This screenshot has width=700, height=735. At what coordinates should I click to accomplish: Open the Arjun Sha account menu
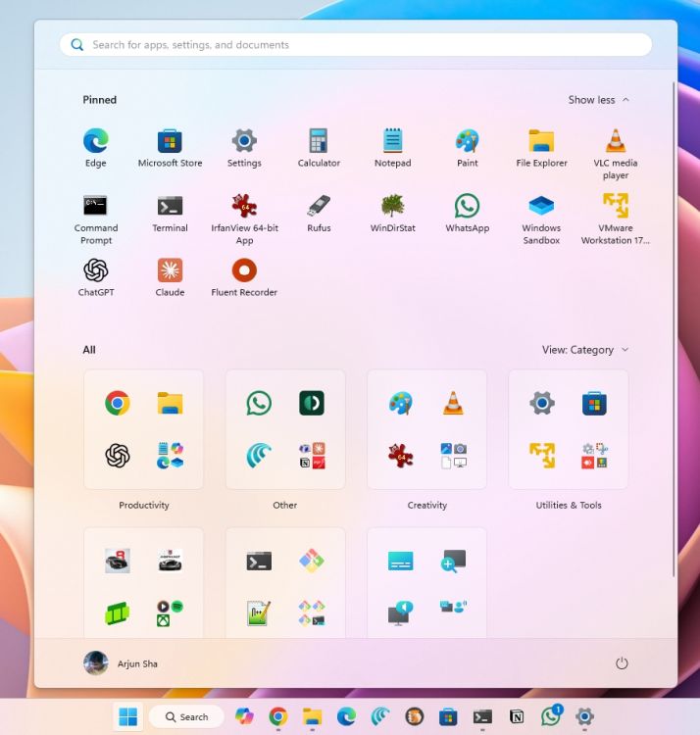(x=121, y=663)
